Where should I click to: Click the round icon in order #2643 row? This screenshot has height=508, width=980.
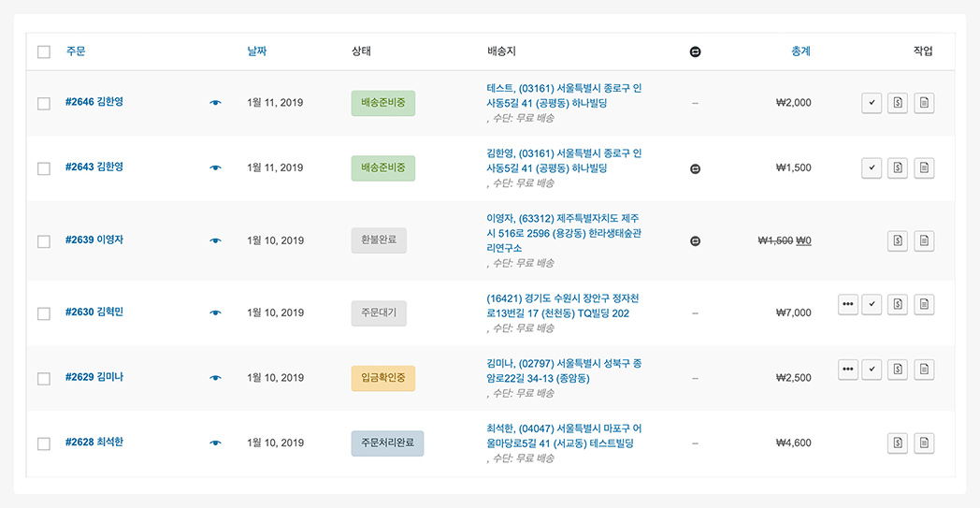pyautogui.click(x=695, y=168)
